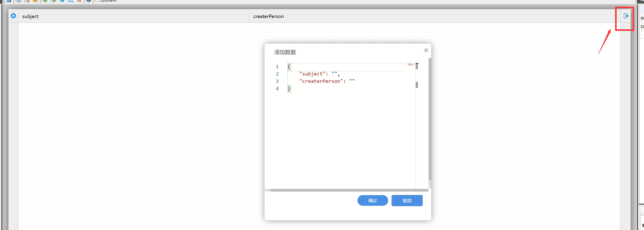Image resolution: width=644 pixels, height=230 pixels.
Task: Confirm with the 确定 button
Action: tap(373, 200)
